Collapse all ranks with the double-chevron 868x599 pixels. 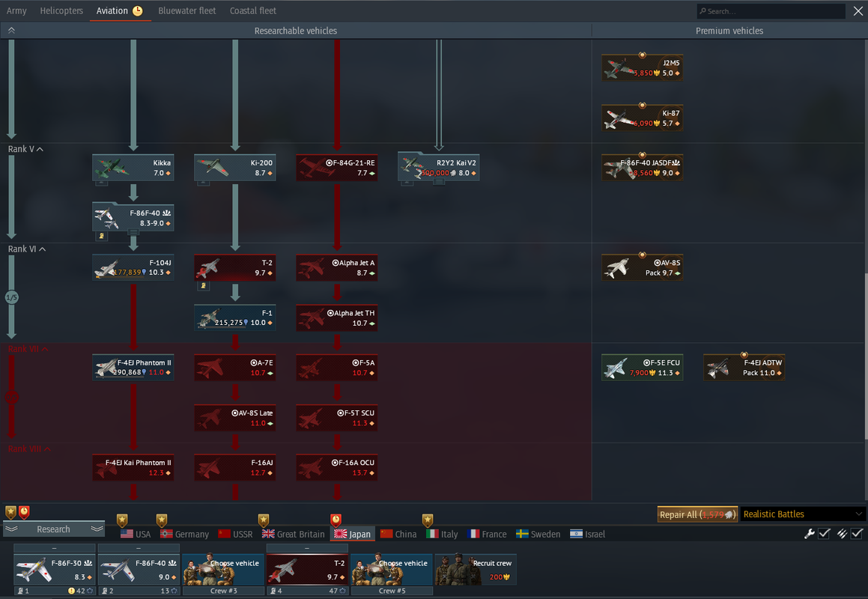tap(11, 31)
